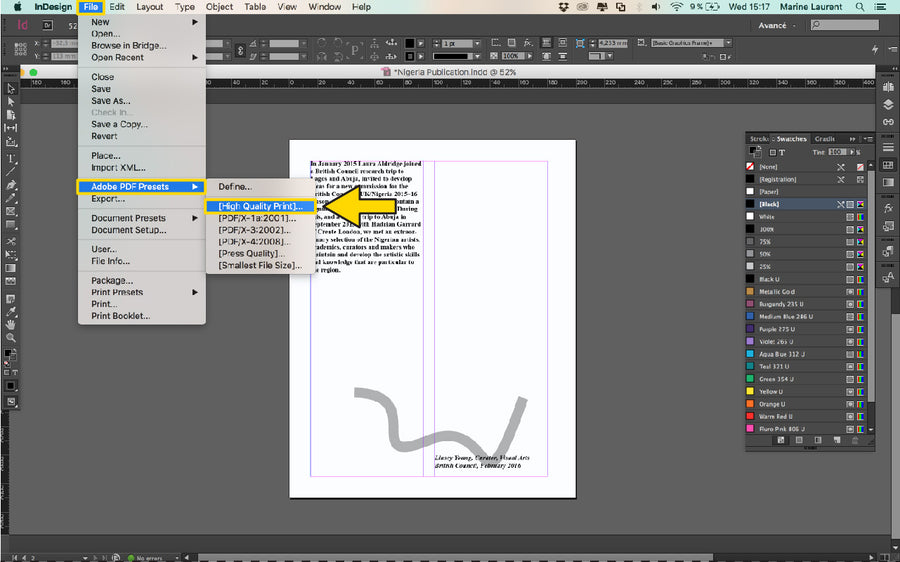Viewport: 900px width, 562px height.
Task: Select the Zoom magnifier tool
Action: coord(11,338)
